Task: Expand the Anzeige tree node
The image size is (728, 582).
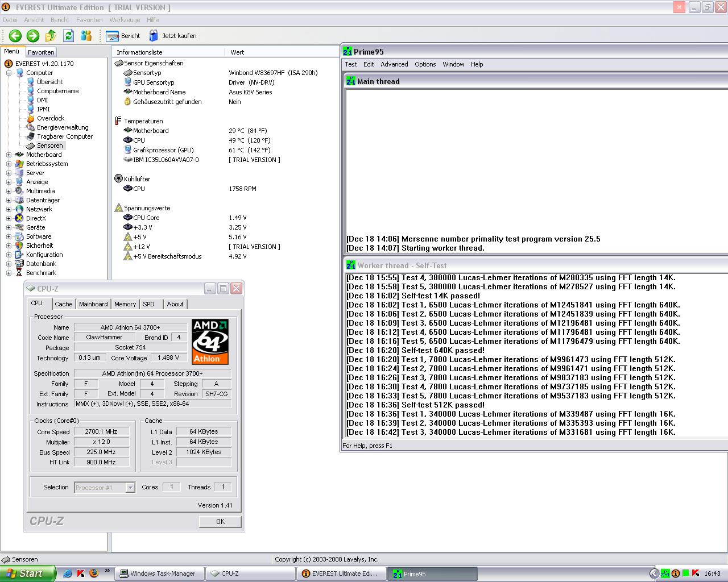Action: pos(9,182)
